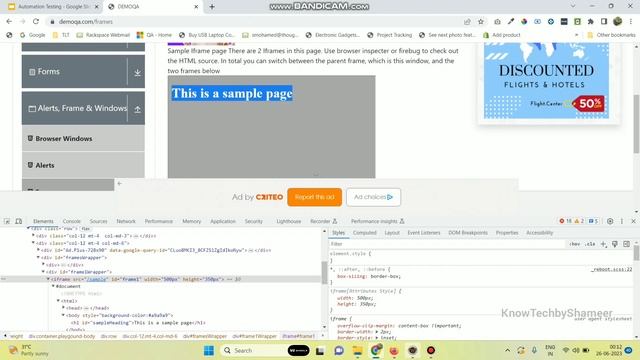
Task: Toggle the computed styles sidebar icon
Action: (627, 244)
